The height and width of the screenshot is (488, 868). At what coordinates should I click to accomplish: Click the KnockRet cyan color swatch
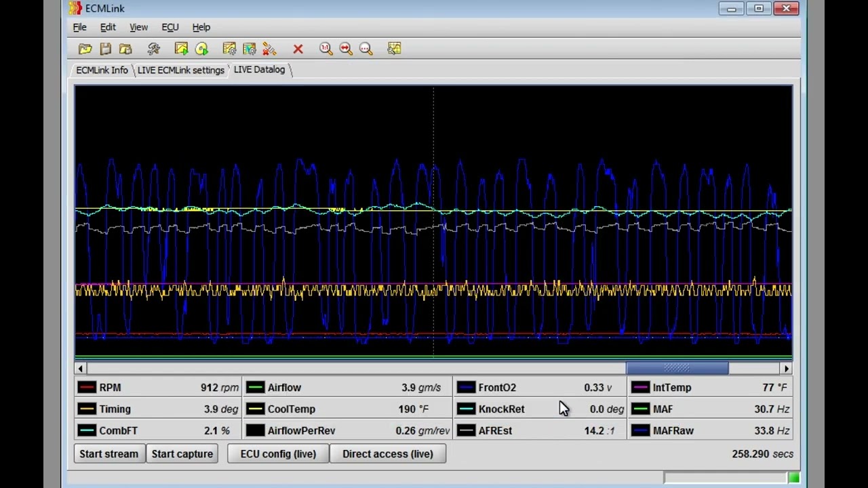[x=466, y=409]
